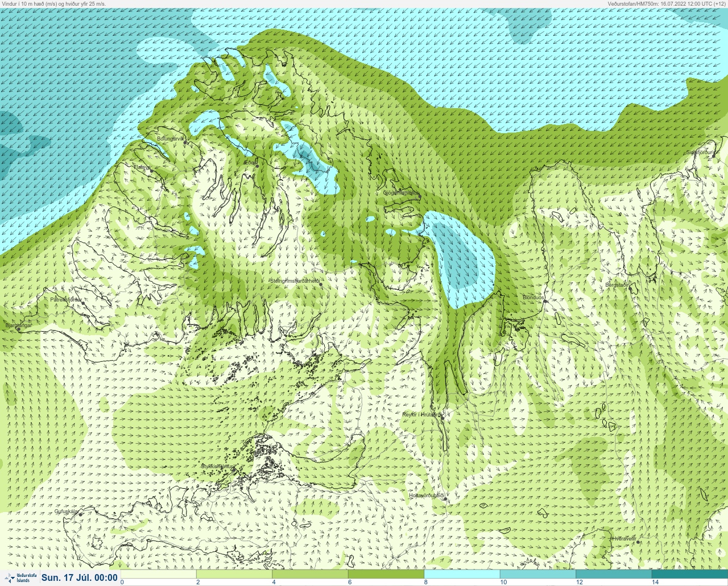
Task: Select the 12–14 m/s teal legend swatch
Action: point(613,574)
